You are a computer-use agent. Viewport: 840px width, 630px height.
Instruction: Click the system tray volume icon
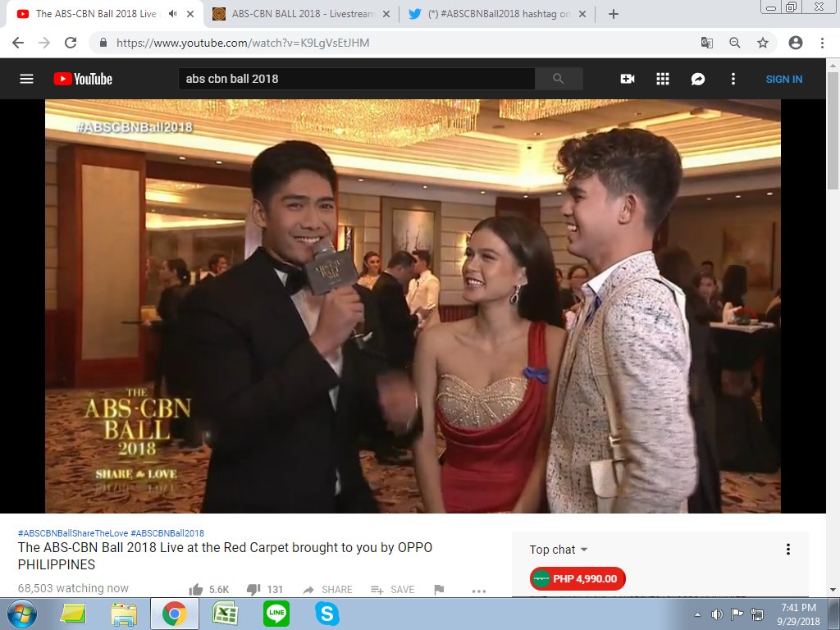point(716,614)
